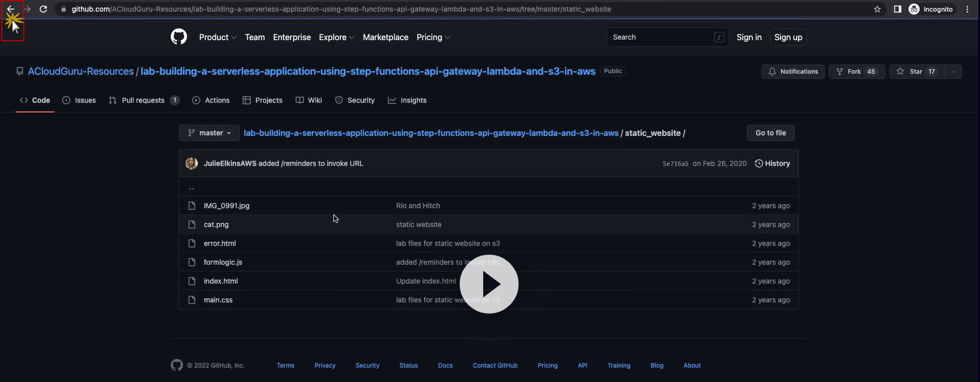Screen dimensions: 980x382
Task: Click the Sign in link
Action: [x=749, y=37]
